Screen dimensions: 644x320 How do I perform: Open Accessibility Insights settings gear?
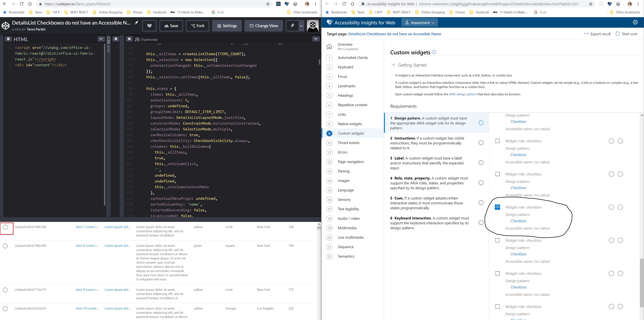click(x=635, y=22)
